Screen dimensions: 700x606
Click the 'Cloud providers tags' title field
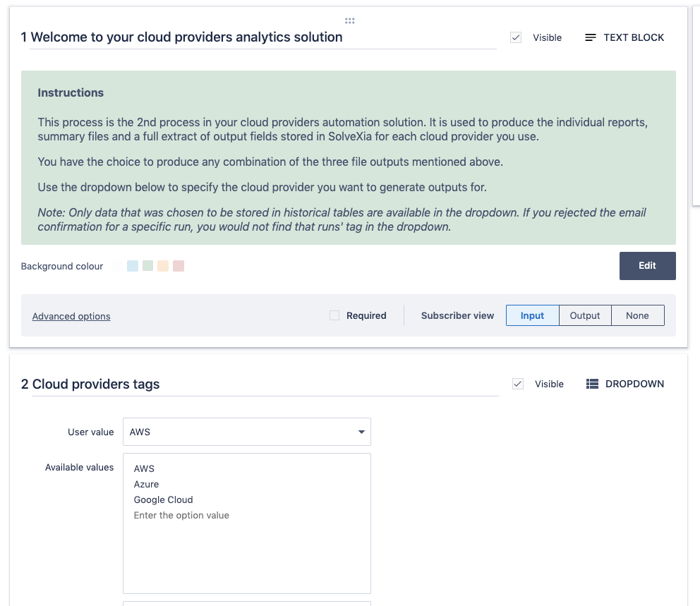[x=265, y=384]
